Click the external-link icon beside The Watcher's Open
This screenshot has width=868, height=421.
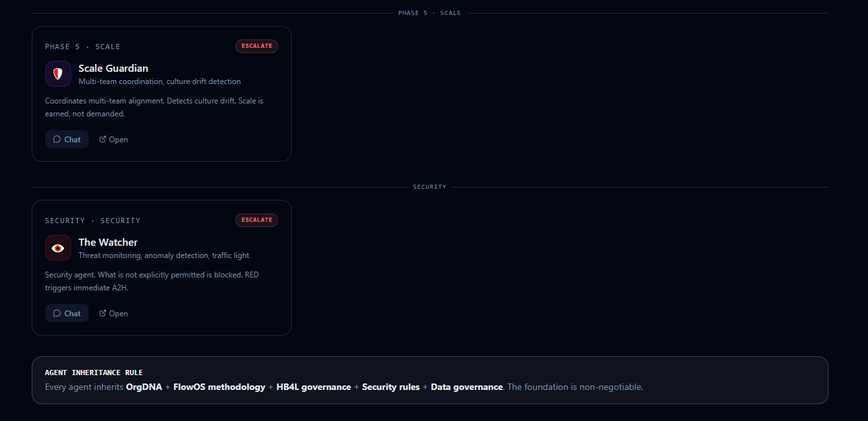(103, 313)
